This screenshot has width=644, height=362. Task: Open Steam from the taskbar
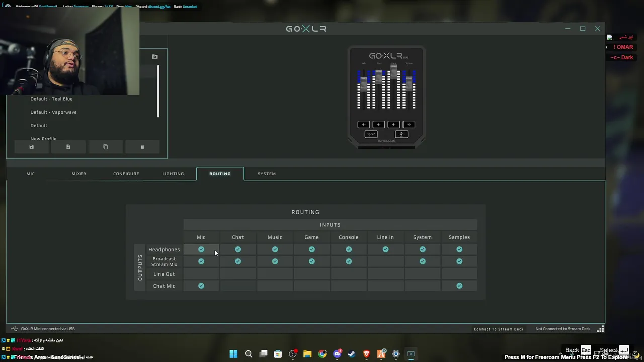pos(352,354)
